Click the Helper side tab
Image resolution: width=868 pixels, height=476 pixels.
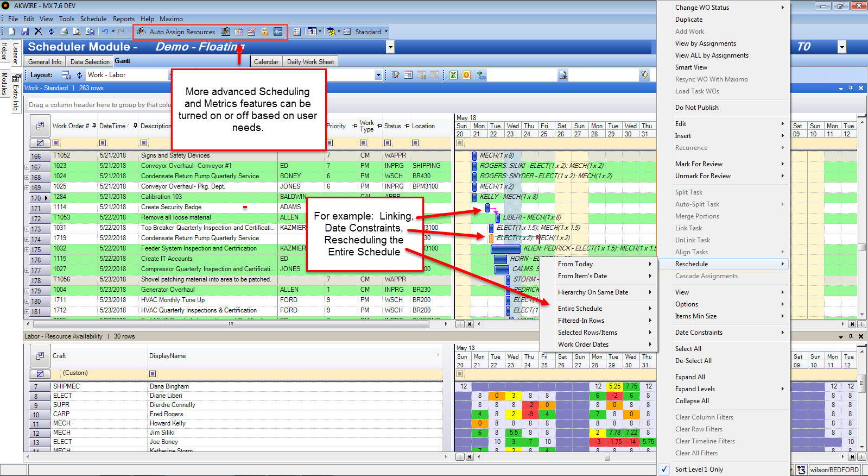4,51
